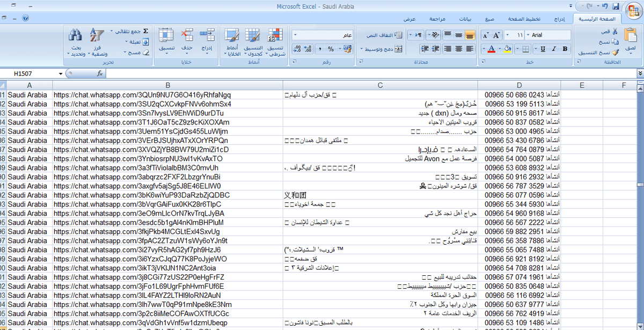This screenshot has height=330, width=644.
Task: Click the Paste (لصق) clipboard icon
Action: tap(631, 39)
